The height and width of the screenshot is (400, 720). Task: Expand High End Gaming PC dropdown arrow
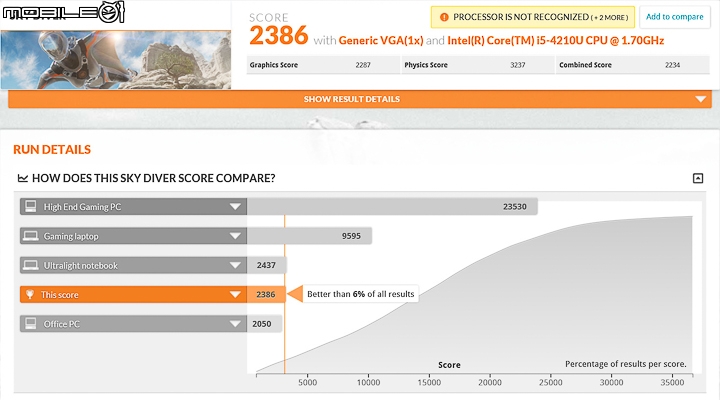coord(235,207)
